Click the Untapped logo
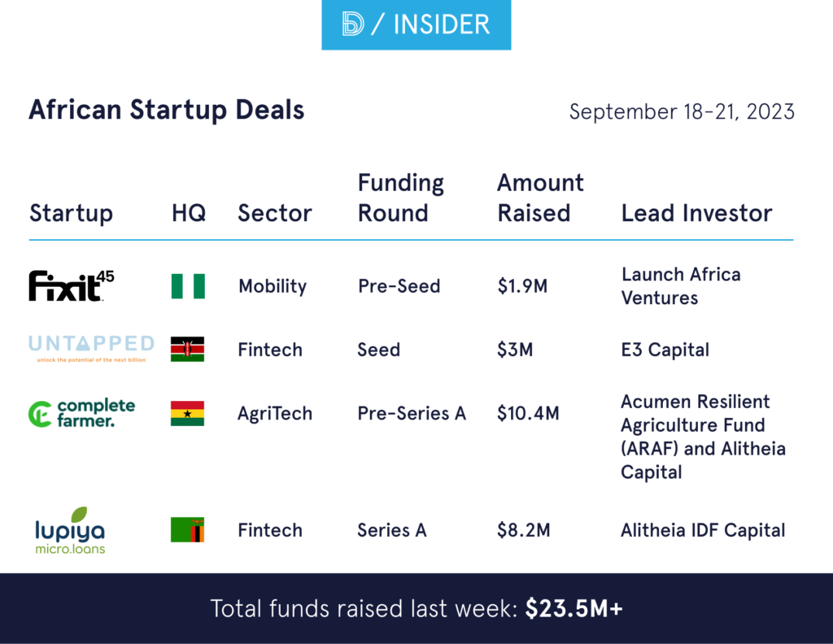The image size is (833, 644). tap(91, 347)
